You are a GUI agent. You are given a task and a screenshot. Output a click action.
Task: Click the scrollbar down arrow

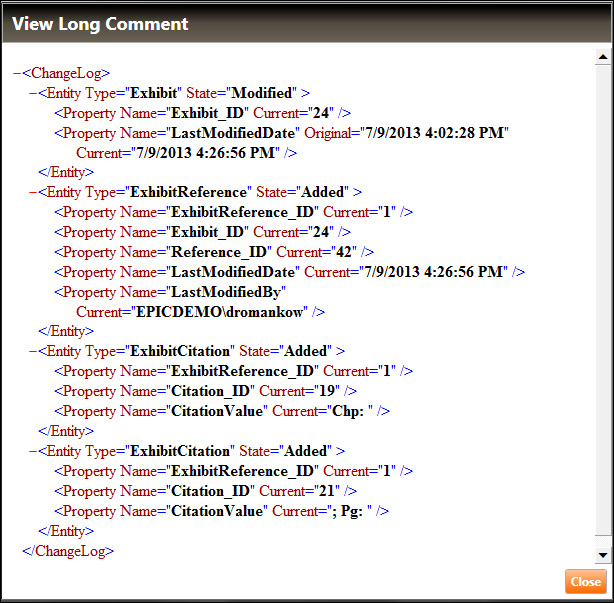602,554
